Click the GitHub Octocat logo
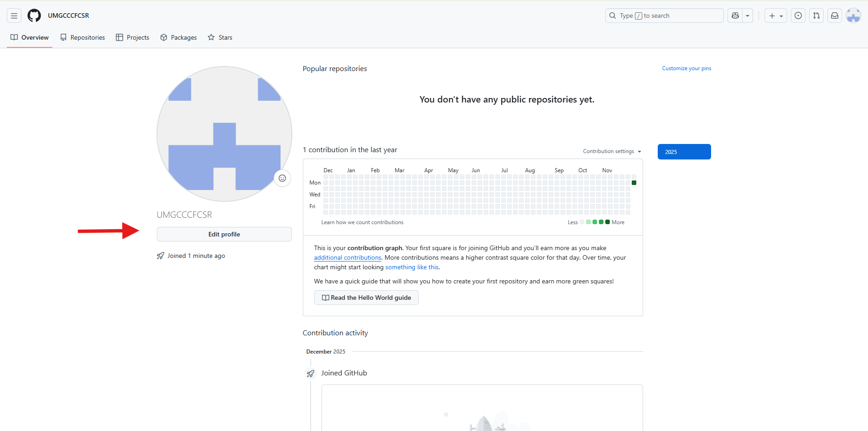Viewport: 868px width, 431px height. pyautogui.click(x=34, y=15)
